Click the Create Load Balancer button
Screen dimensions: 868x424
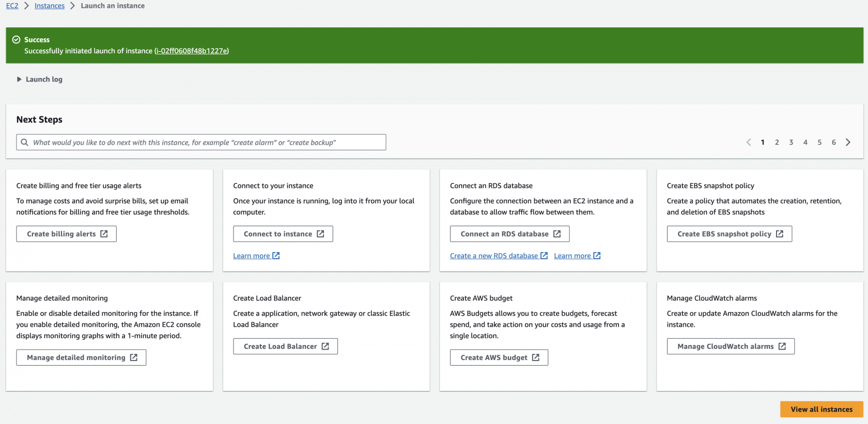coord(285,347)
